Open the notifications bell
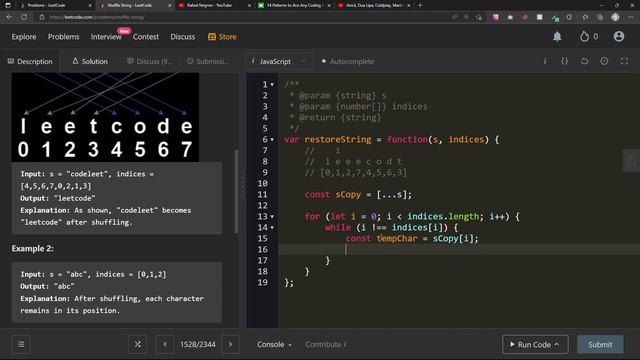The width and height of the screenshot is (640, 360). [x=557, y=37]
